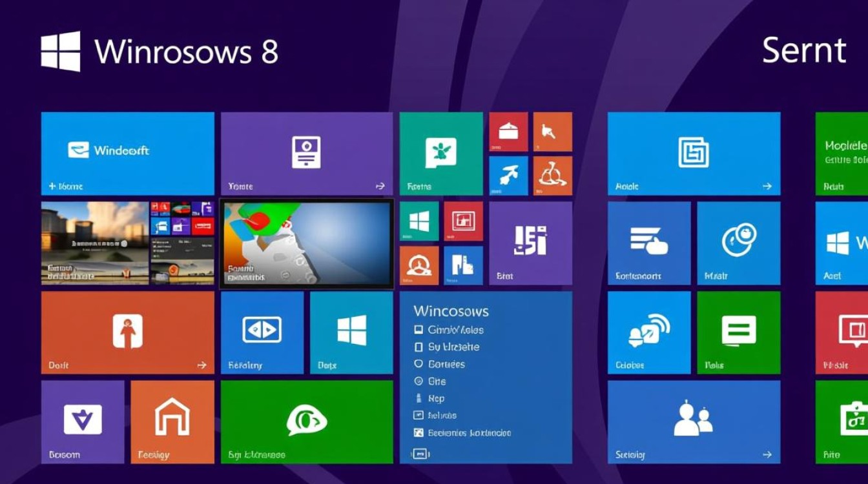The image size is (868, 484).
Task: Click the Windows flag tile labeled Dorx
Action: [x=351, y=332]
